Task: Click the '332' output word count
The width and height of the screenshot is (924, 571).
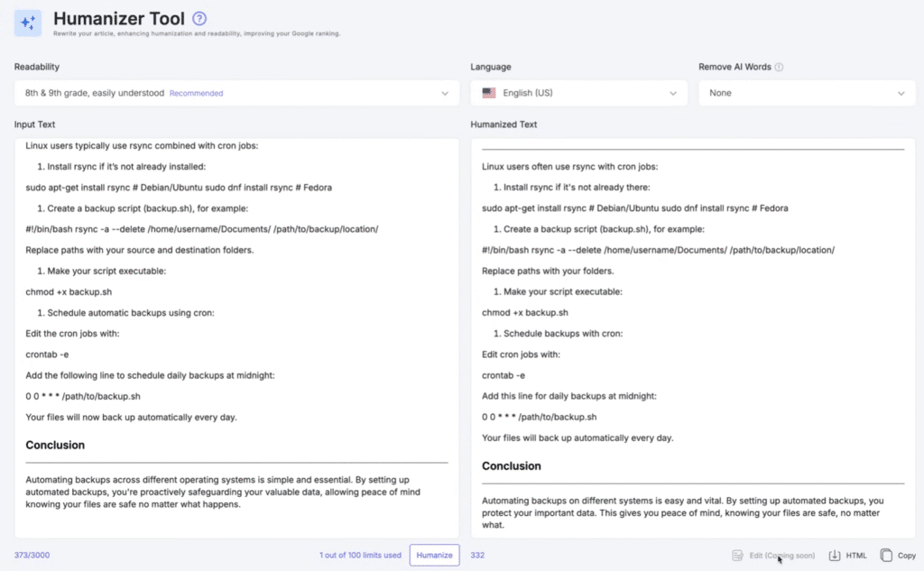Action: (477, 555)
